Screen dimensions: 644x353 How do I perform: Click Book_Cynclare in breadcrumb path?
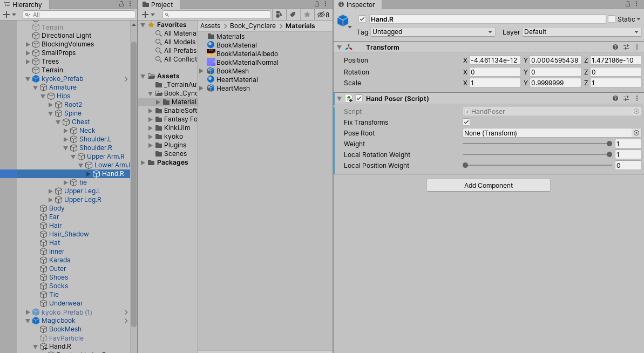point(253,25)
